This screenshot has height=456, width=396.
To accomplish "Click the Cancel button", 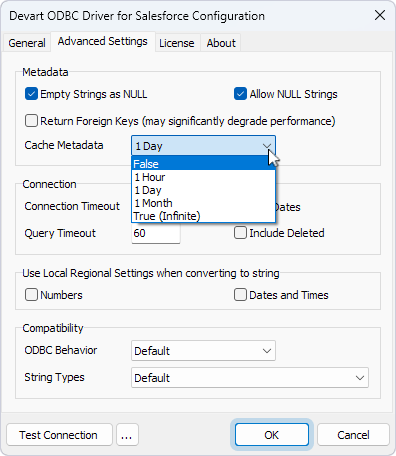I will (x=353, y=435).
